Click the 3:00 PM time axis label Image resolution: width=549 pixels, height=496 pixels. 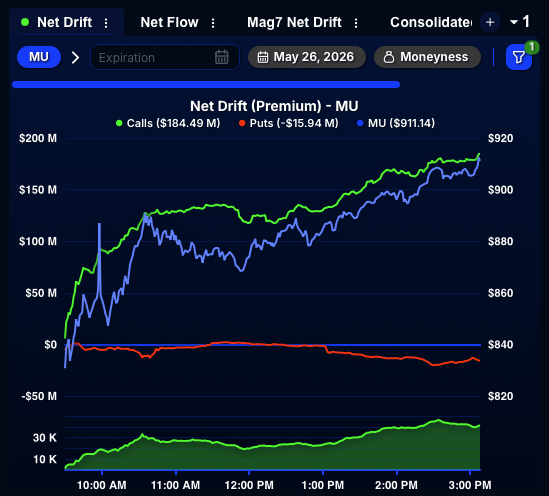click(470, 485)
